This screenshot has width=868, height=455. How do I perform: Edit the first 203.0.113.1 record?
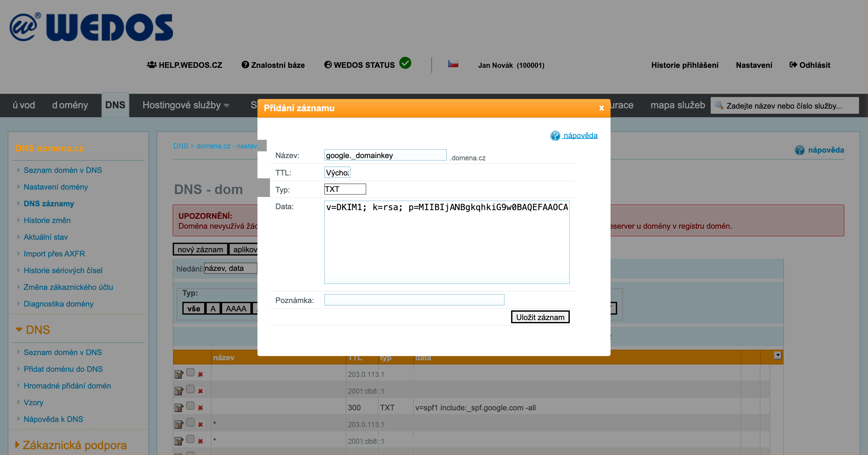(x=179, y=374)
